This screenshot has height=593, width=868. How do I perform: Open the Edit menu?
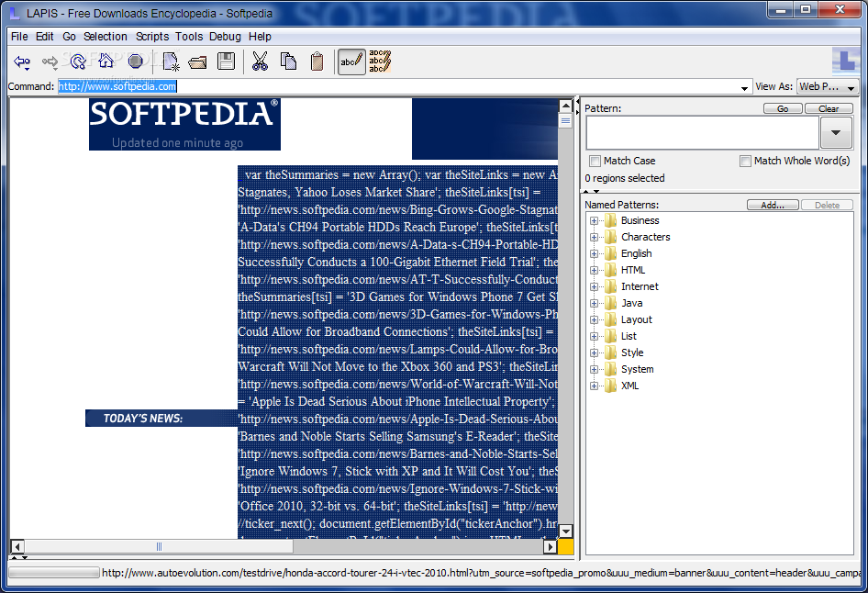tap(44, 37)
